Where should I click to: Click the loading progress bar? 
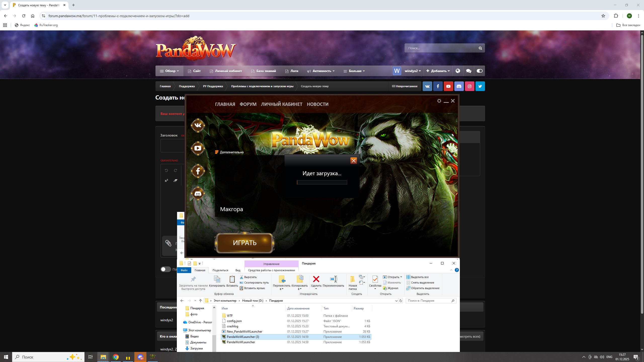[322, 182]
